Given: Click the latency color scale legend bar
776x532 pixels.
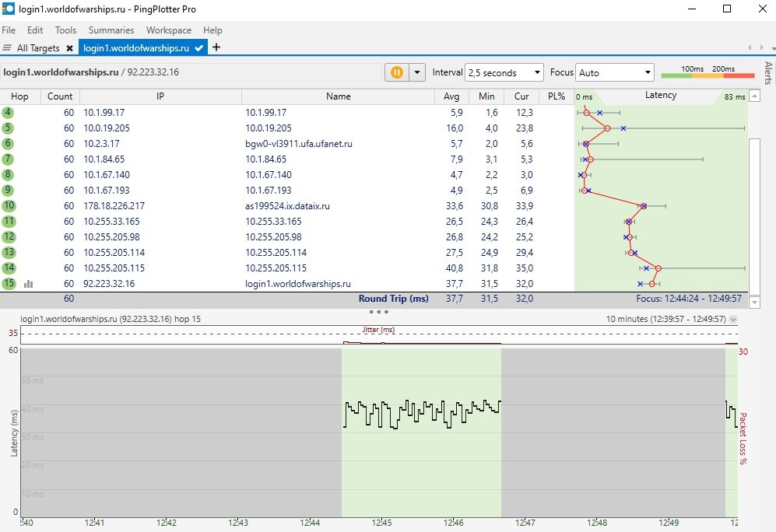Looking at the screenshot, I should [x=708, y=75].
